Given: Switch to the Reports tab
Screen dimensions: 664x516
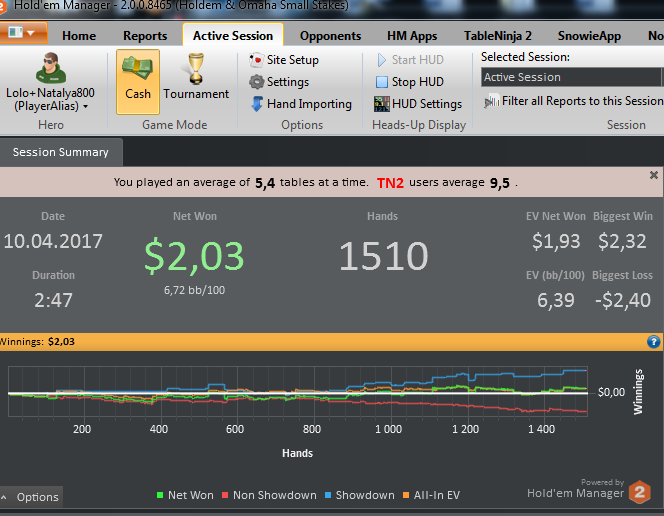Looking at the screenshot, I should click(x=145, y=36).
